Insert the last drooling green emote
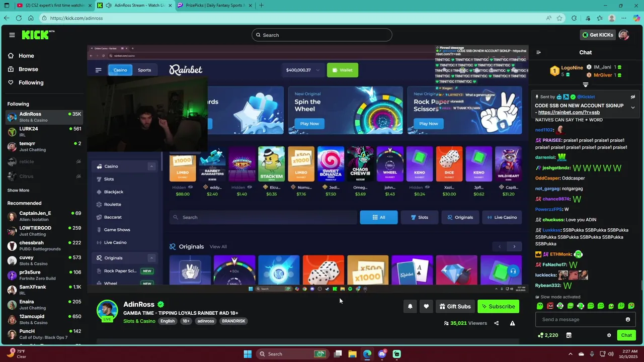 (x=632, y=306)
